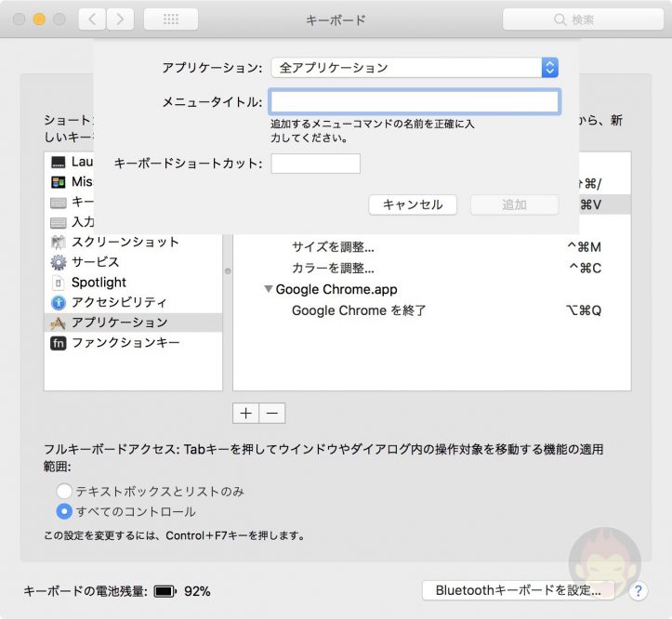Click the forward navigation arrow in toolbar
The height and width of the screenshot is (619, 672).
pyautogui.click(x=120, y=20)
